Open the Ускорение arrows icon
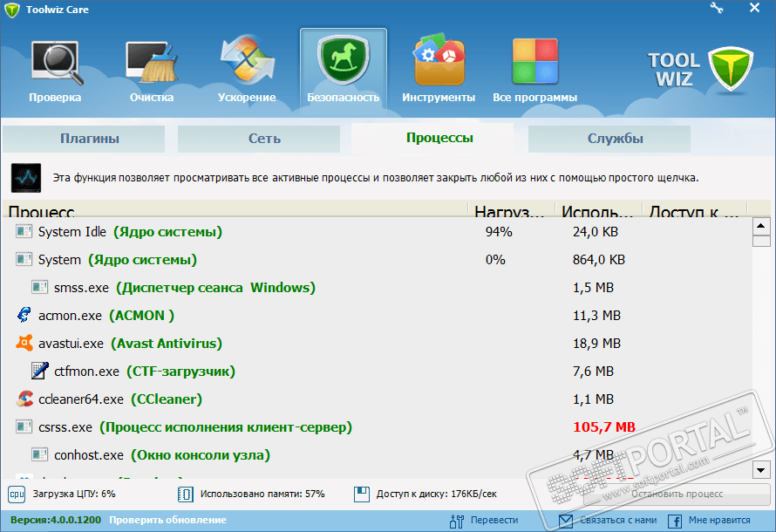 tap(247, 59)
